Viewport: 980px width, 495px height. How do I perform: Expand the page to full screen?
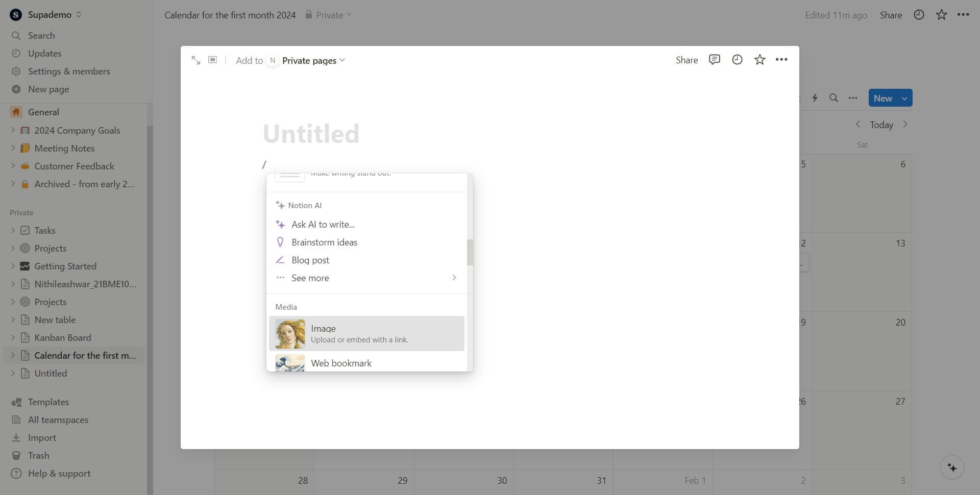click(196, 60)
